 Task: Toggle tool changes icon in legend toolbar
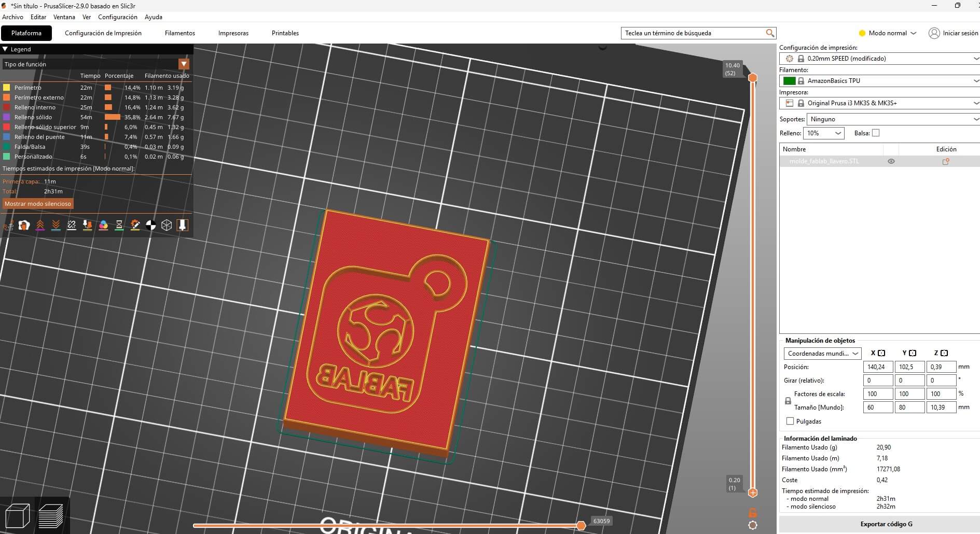(88, 225)
